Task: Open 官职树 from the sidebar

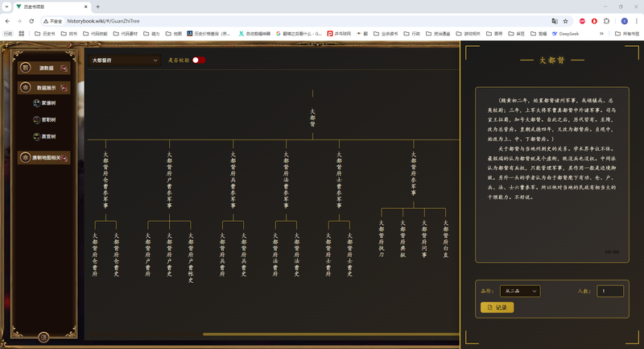Action: pyautogui.click(x=44, y=120)
